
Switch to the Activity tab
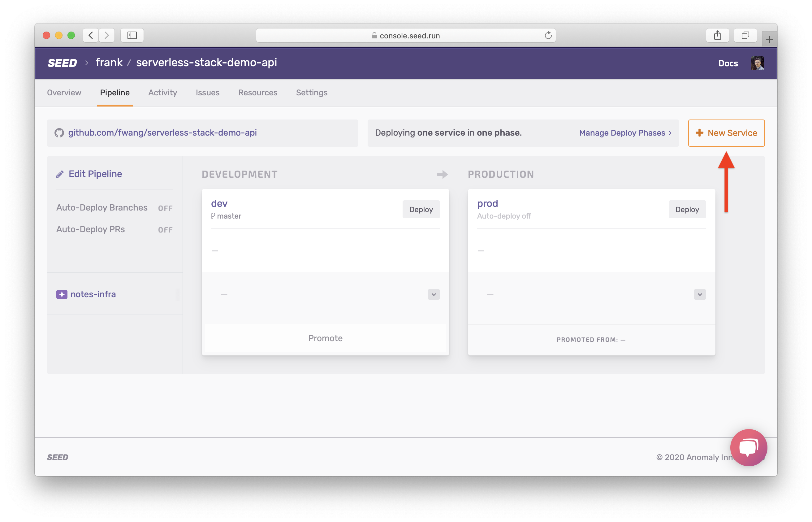(162, 93)
